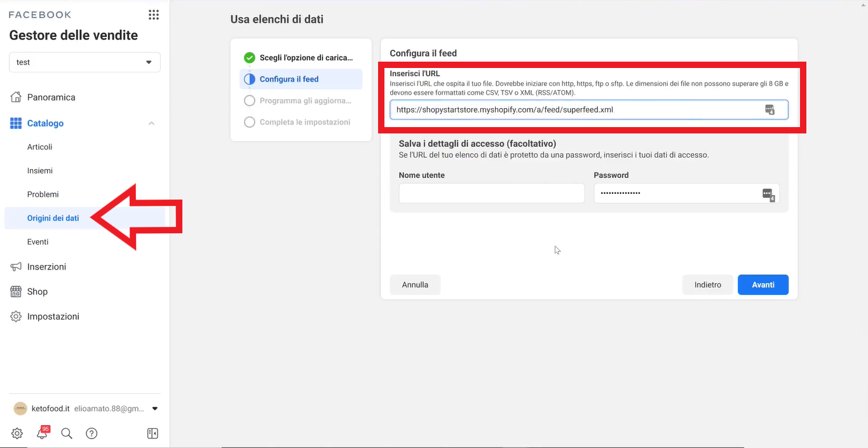Select the completed 'Scegli l'opzione di carica' step
868x448 pixels.
coord(299,58)
